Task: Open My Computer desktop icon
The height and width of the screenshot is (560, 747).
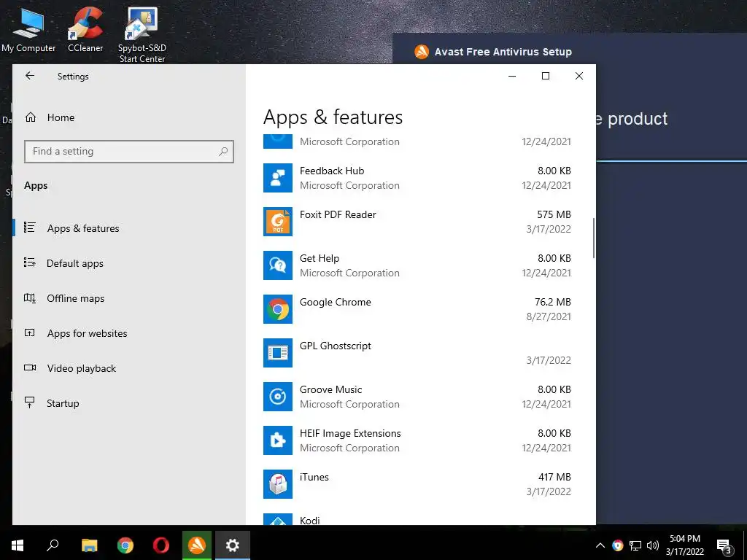Action: point(28,29)
